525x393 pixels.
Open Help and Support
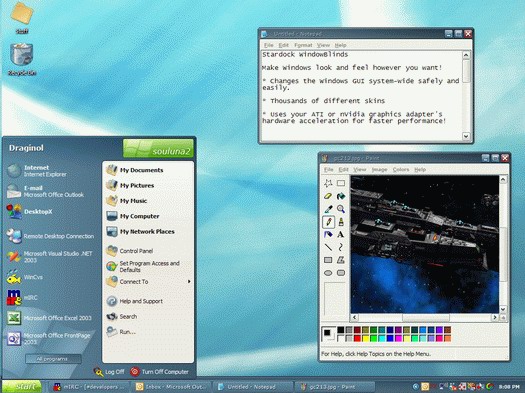(148, 301)
